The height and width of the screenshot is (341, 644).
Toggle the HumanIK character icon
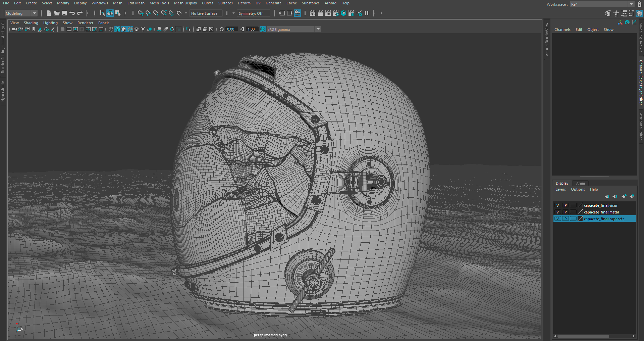click(616, 13)
